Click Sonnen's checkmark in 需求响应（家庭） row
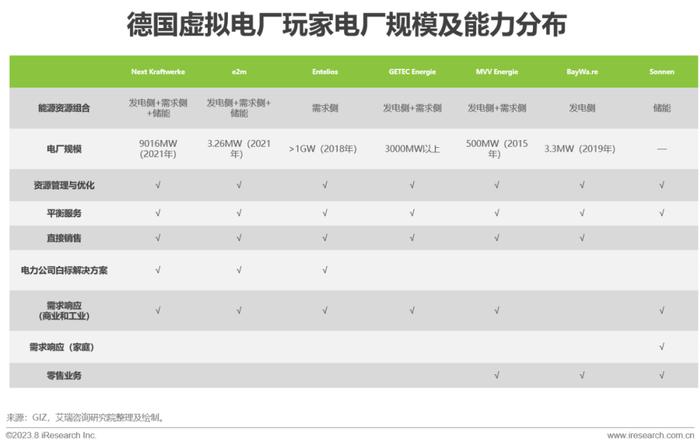The width and height of the screenshot is (700, 445). click(662, 346)
